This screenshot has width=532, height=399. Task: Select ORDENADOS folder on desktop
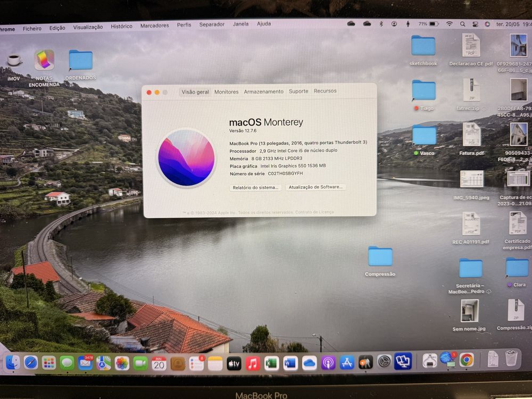coord(80,65)
